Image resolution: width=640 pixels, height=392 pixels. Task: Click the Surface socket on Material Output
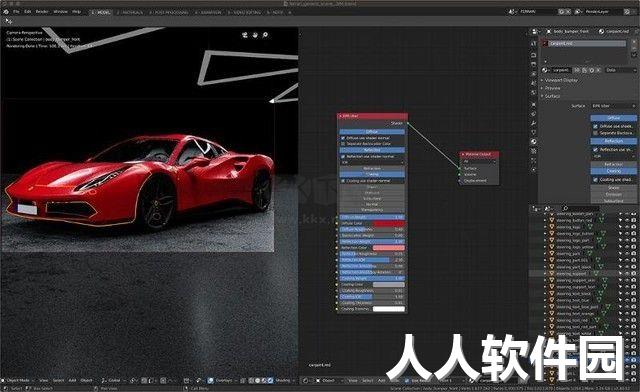(460, 168)
